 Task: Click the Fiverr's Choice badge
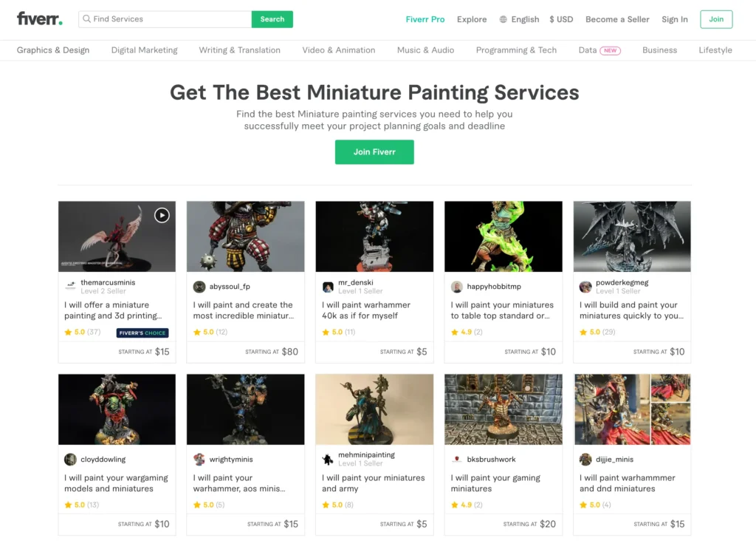(142, 332)
